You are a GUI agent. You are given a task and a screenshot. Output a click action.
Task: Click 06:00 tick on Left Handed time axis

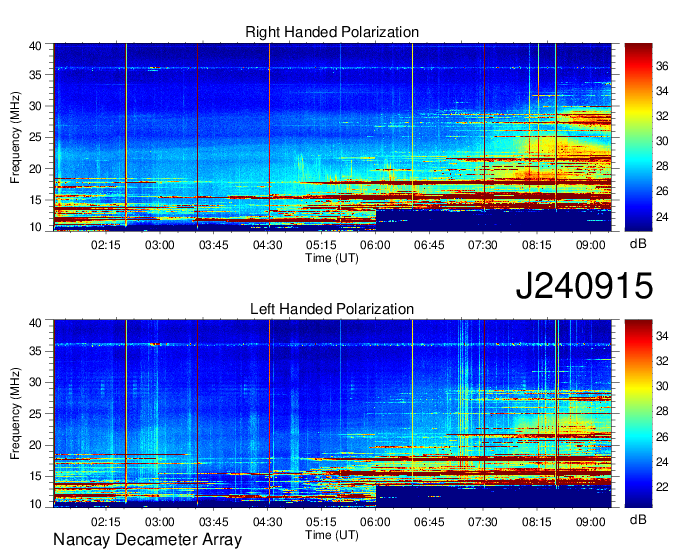pyautogui.click(x=375, y=522)
